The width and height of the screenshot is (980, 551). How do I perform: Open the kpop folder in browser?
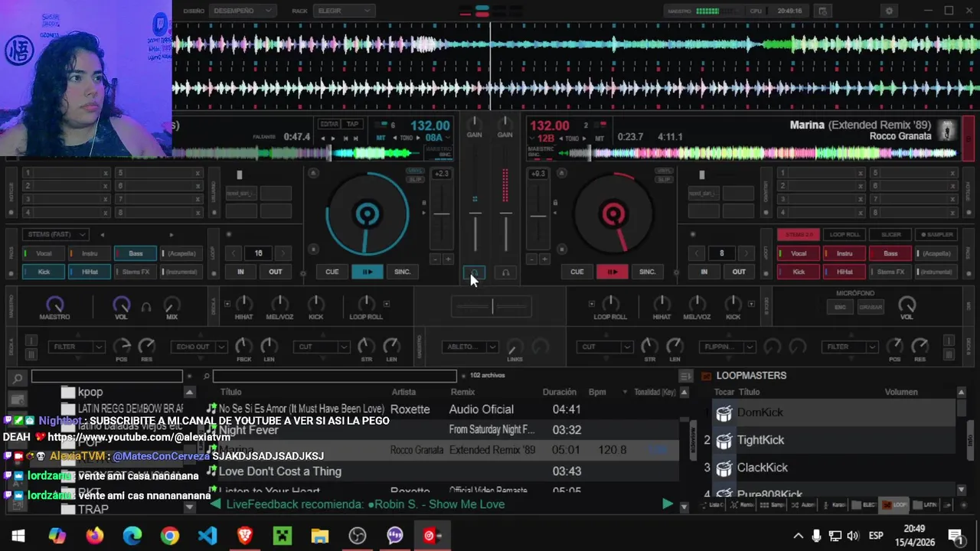coord(90,392)
